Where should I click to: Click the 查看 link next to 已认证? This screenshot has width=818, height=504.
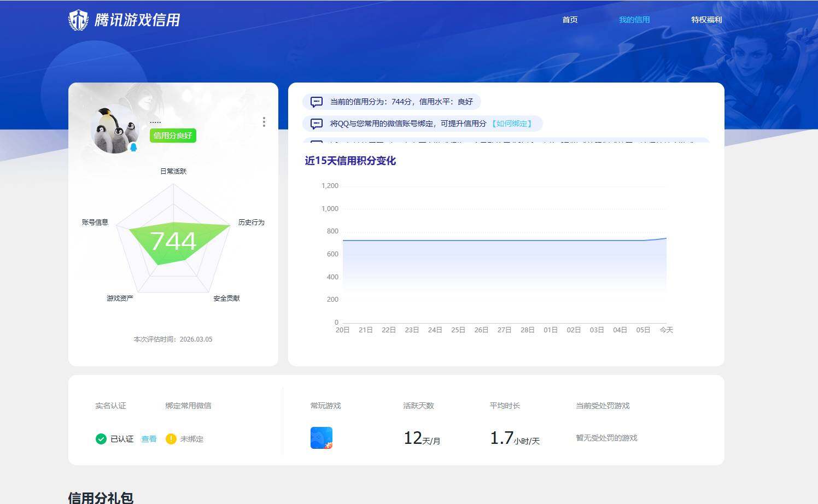point(148,438)
